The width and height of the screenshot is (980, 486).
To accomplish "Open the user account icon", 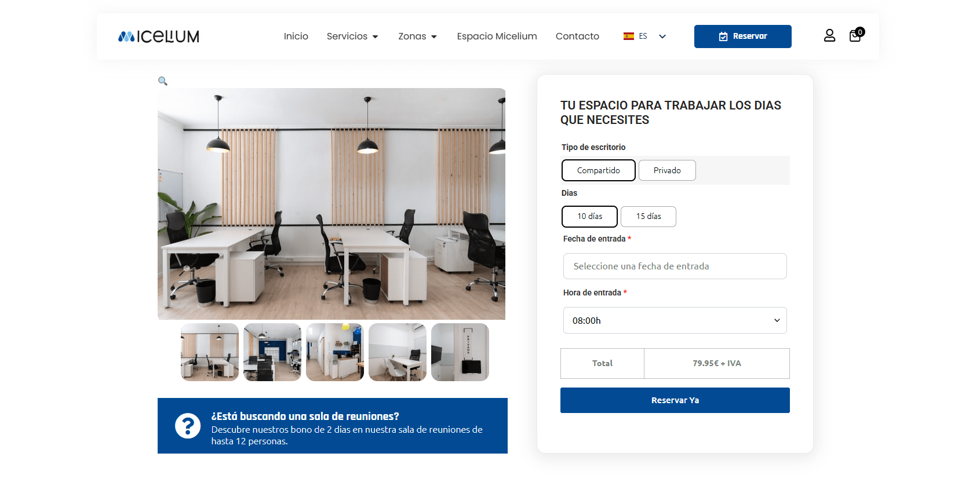I will click(x=829, y=36).
